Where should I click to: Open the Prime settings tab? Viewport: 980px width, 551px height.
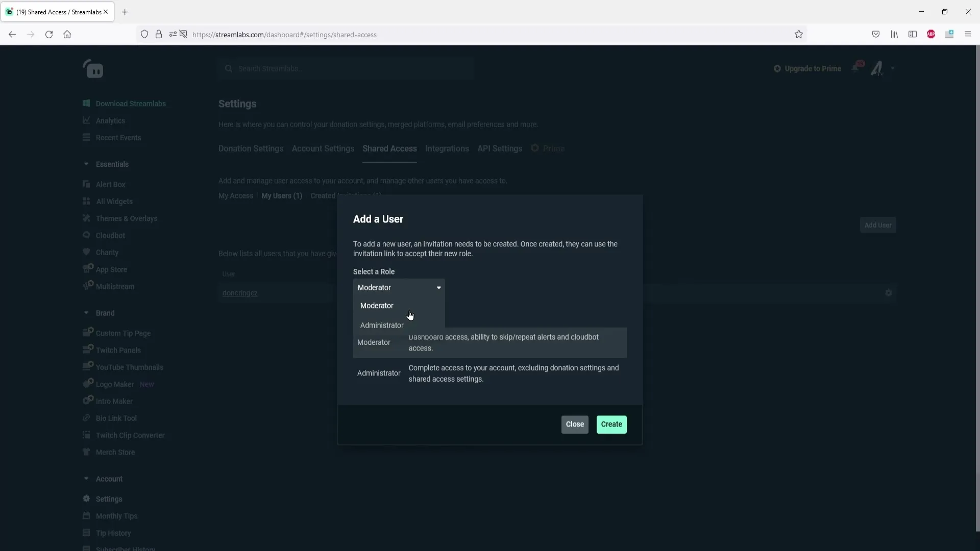click(548, 148)
